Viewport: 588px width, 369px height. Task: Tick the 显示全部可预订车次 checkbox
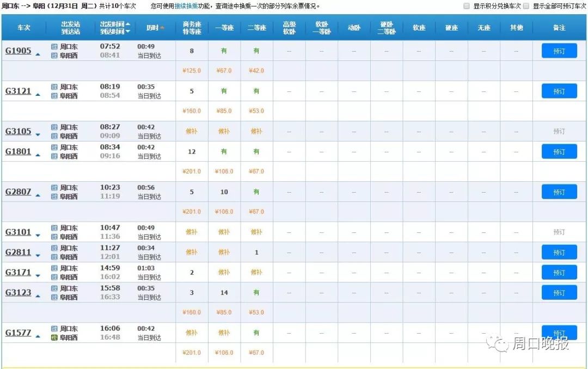[x=526, y=6]
